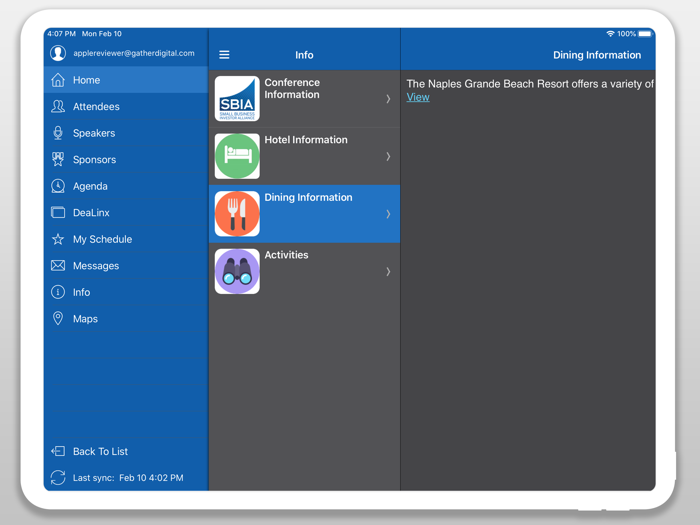The image size is (700, 525).
Task: Click the Messages envelope icon
Action: (x=58, y=266)
